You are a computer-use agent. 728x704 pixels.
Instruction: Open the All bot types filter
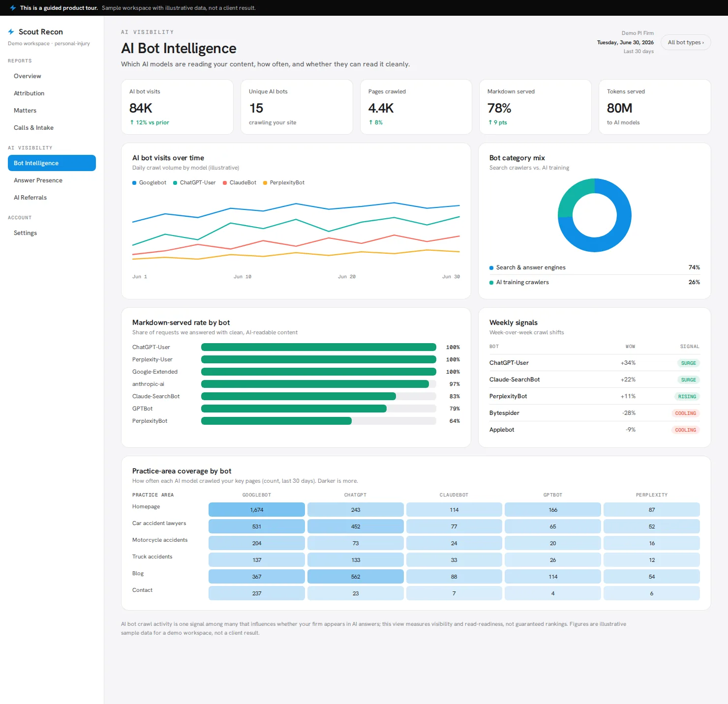(686, 42)
